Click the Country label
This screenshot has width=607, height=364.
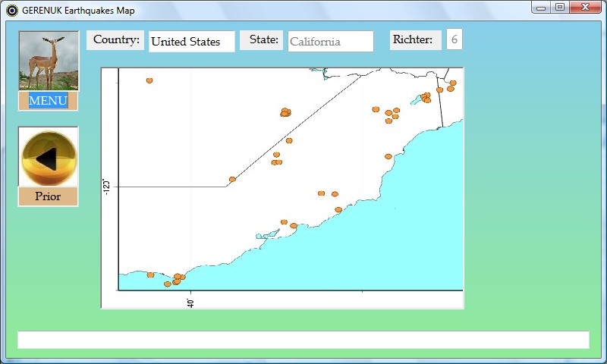(x=116, y=40)
